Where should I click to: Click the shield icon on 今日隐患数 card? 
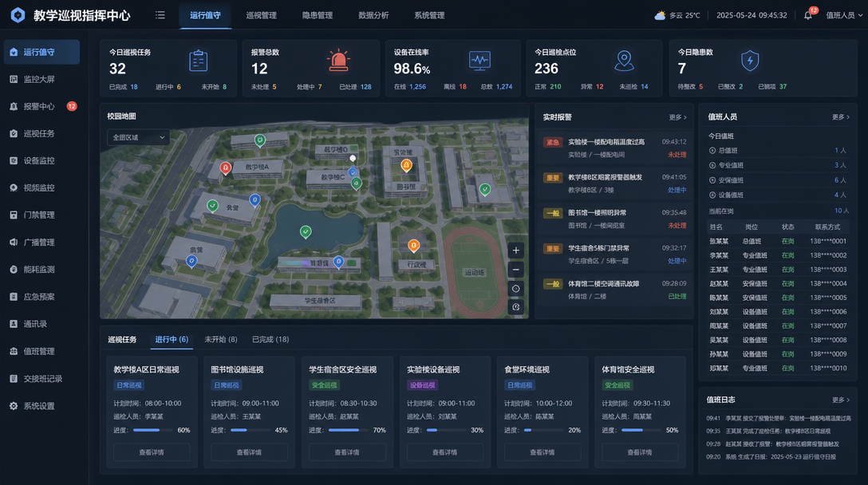pos(750,61)
